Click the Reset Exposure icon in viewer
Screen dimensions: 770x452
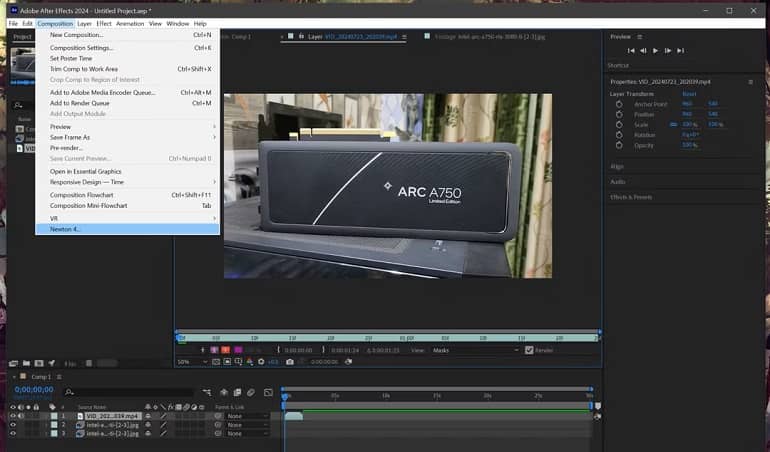[261, 362]
